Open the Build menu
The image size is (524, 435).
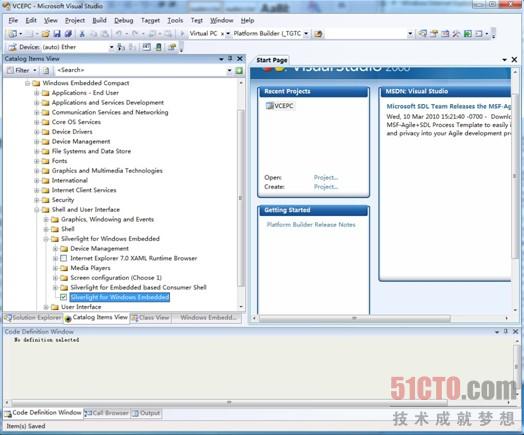coord(99,20)
